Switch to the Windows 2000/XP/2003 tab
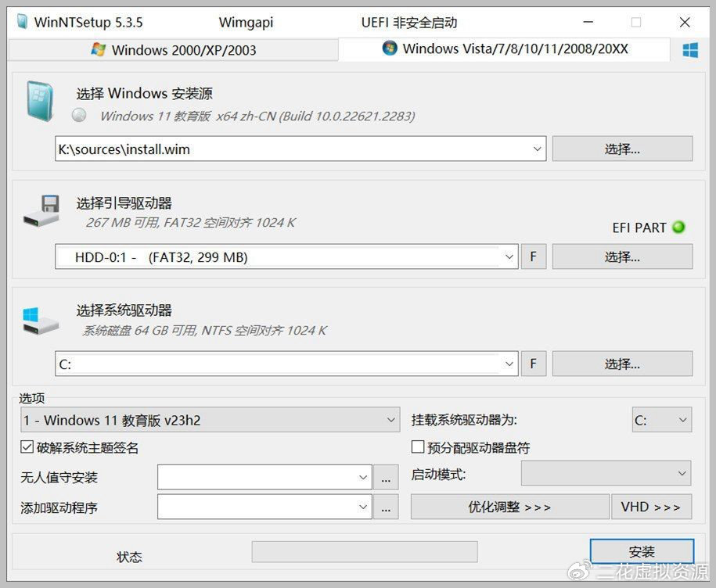 tap(173, 50)
